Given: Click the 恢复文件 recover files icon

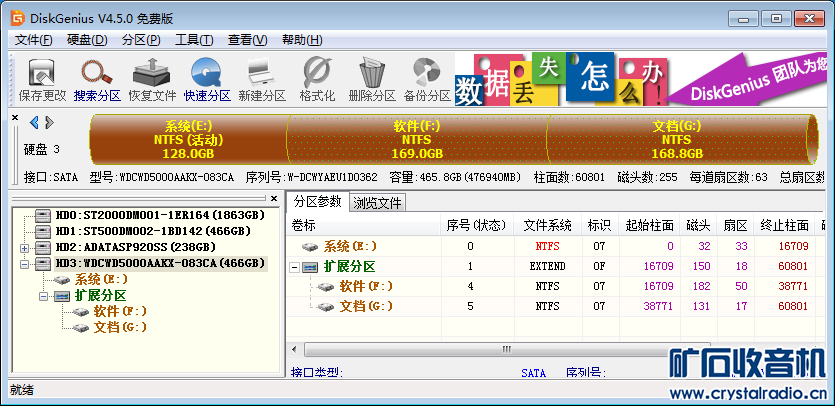Looking at the screenshot, I should pos(152,80).
